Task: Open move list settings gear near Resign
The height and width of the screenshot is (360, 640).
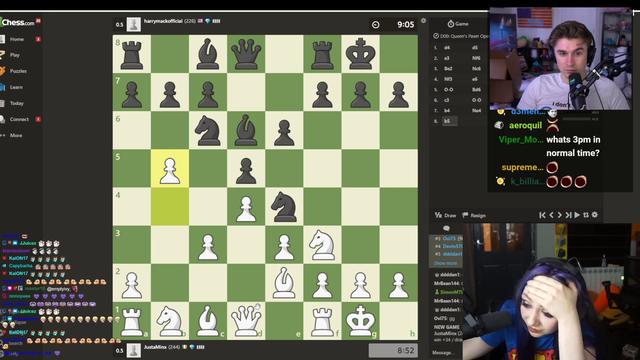Action: (595, 215)
